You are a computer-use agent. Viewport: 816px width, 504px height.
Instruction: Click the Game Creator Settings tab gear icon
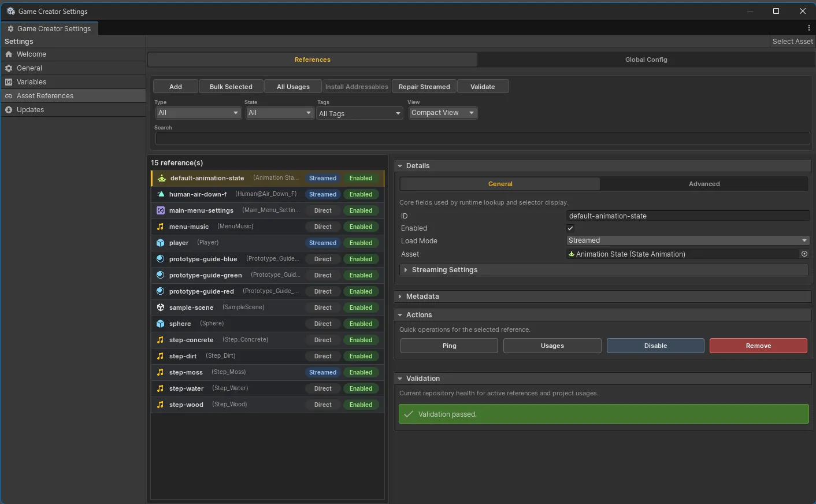click(x=10, y=28)
